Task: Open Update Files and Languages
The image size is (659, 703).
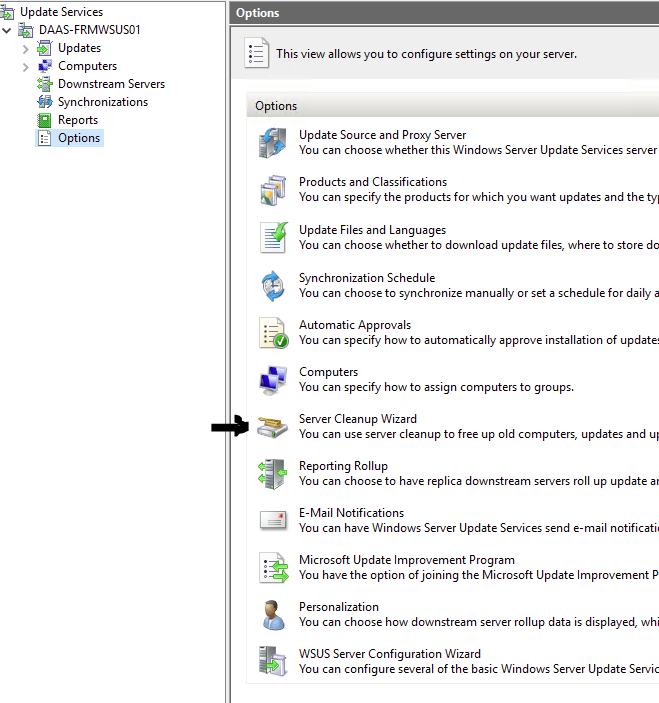Action: coord(373,230)
